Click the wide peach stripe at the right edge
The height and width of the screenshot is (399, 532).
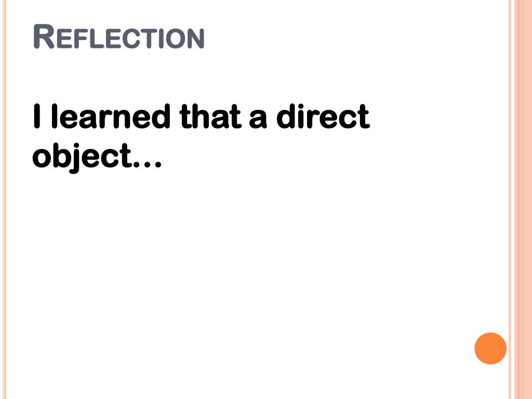(x=523, y=199)
